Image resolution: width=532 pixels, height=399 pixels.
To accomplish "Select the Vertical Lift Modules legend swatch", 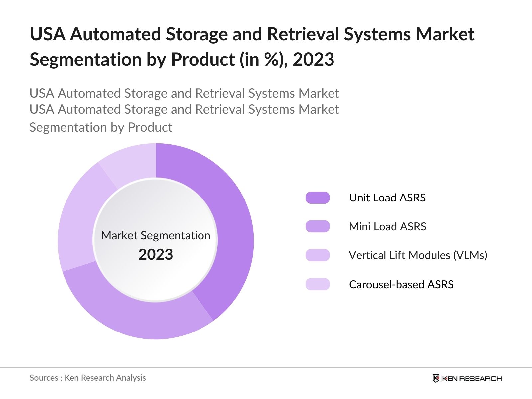I will (x=319, y=256).
